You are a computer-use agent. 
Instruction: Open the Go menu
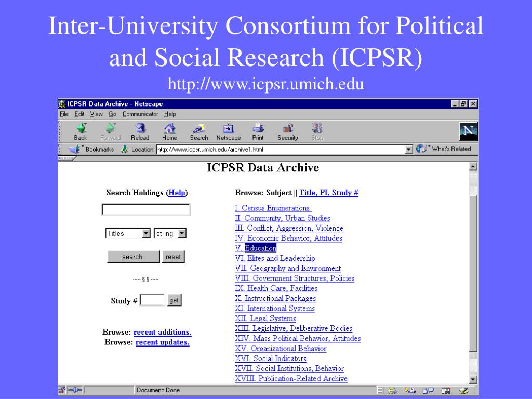(x=113, y=114)
